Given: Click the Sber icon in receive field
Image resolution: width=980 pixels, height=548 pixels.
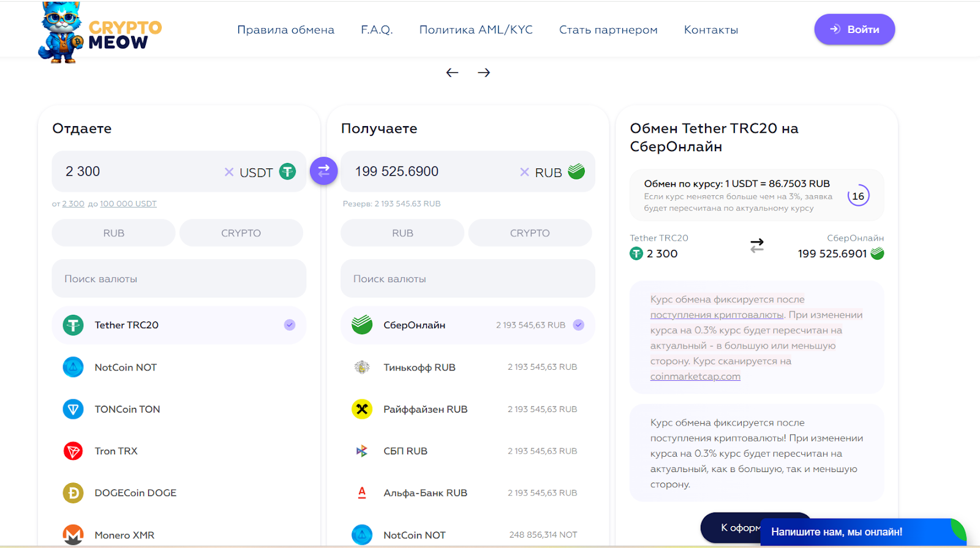Looking at the screenshot, I should (x=576, y=171).
